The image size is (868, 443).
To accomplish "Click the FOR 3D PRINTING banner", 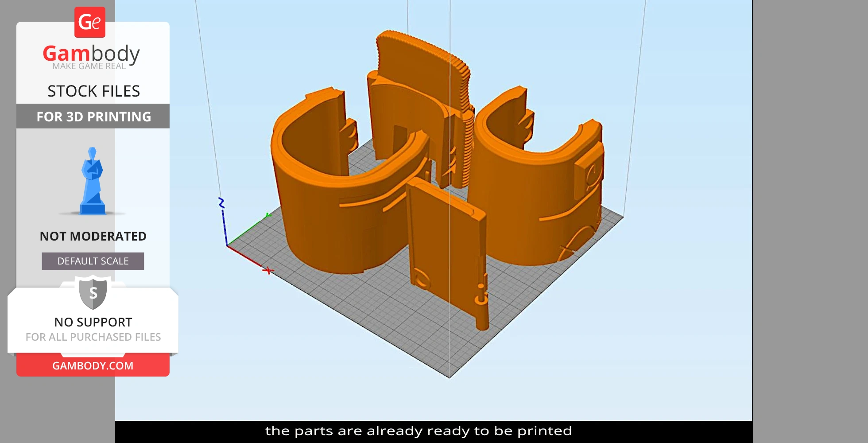I will (x=93, y=117).
